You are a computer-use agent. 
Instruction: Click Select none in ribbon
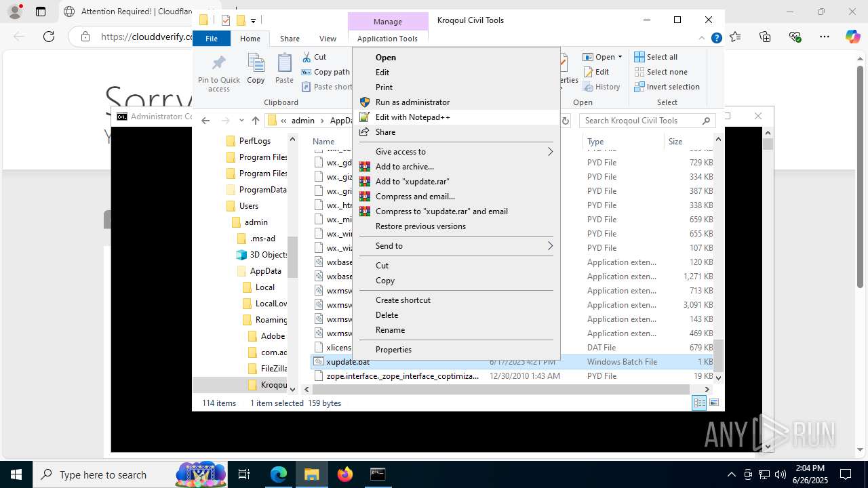coord(660,72)
